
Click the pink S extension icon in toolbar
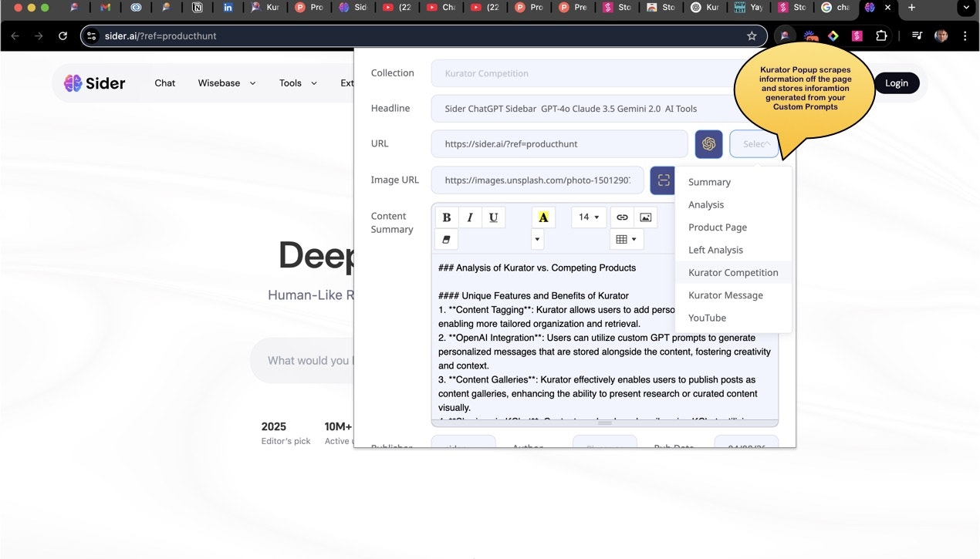[857, 35]
